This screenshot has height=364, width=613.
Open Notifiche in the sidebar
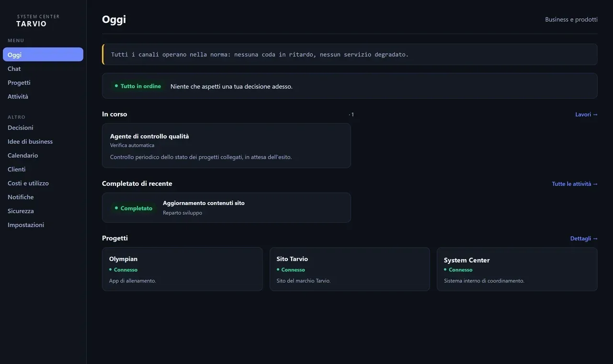pyautogui.click(x=43, y=197)
